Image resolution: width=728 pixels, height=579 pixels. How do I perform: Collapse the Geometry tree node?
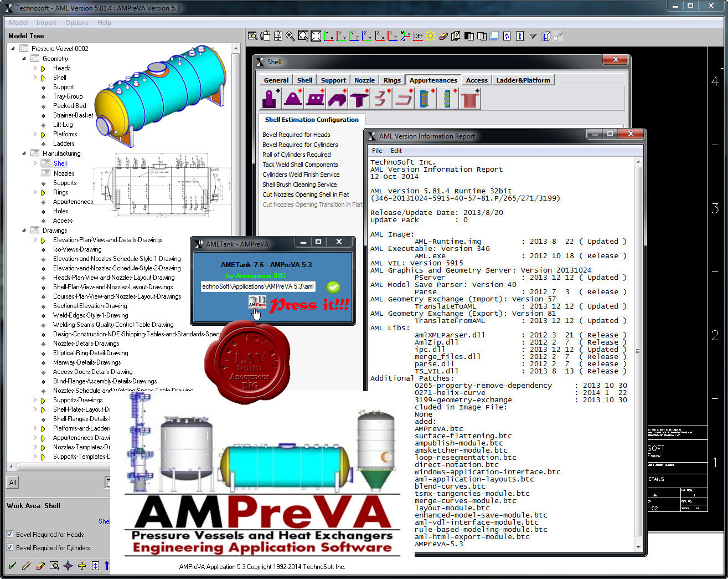click(24, 58)
